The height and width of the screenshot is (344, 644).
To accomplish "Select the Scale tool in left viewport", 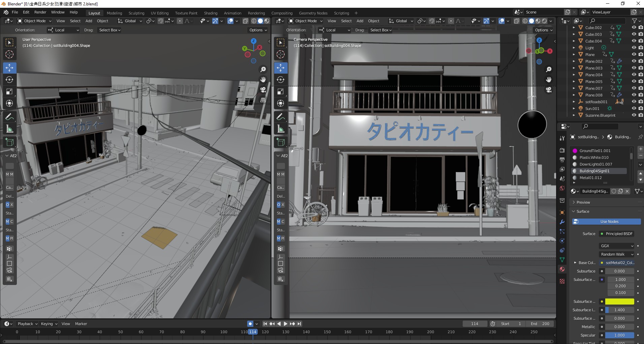I will tap(9, 92).
